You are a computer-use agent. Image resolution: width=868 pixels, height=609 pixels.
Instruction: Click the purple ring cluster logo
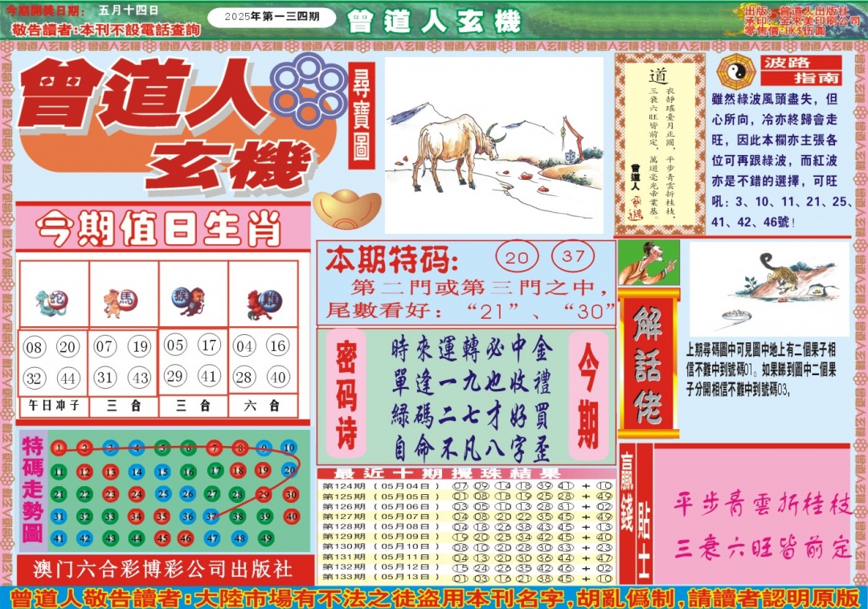(x=309, y=86)
